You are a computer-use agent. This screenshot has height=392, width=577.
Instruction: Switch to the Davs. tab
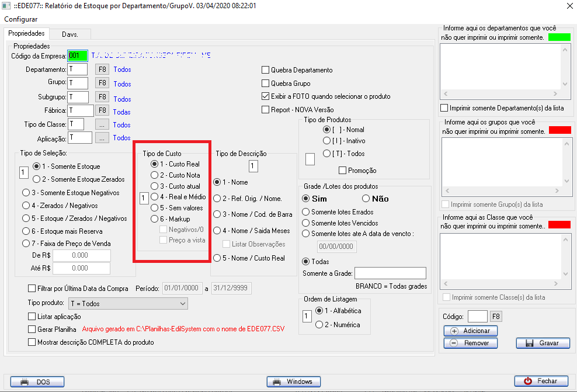point(70,34)
